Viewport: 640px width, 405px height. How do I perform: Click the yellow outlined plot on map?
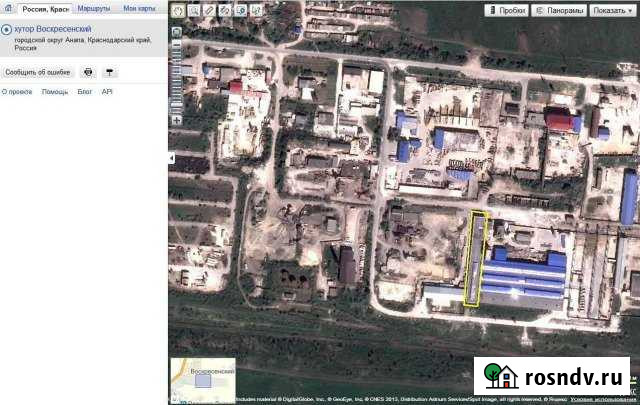coord(475,258)
